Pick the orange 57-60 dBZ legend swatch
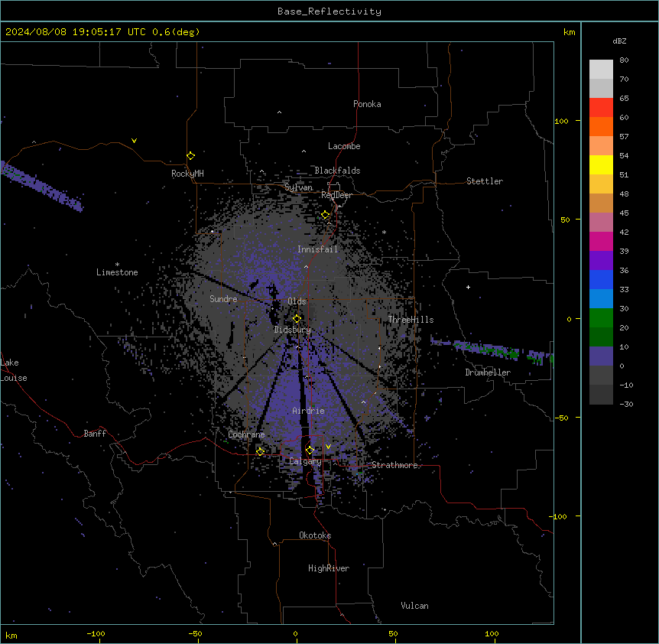The width and height of the screenshot is (659, 644). pyautogui.click(x=601, y=126)
